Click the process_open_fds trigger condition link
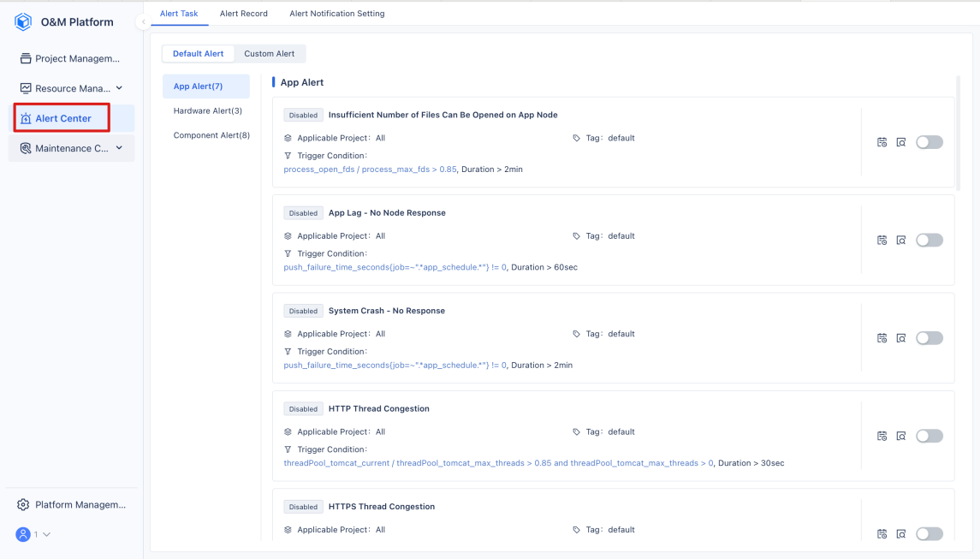 click(x=370, y=169)
